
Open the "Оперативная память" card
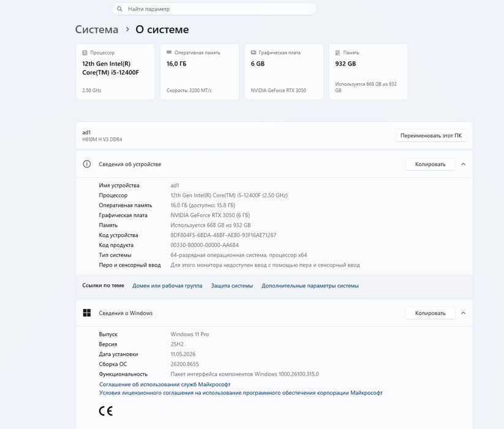(200, 72)
